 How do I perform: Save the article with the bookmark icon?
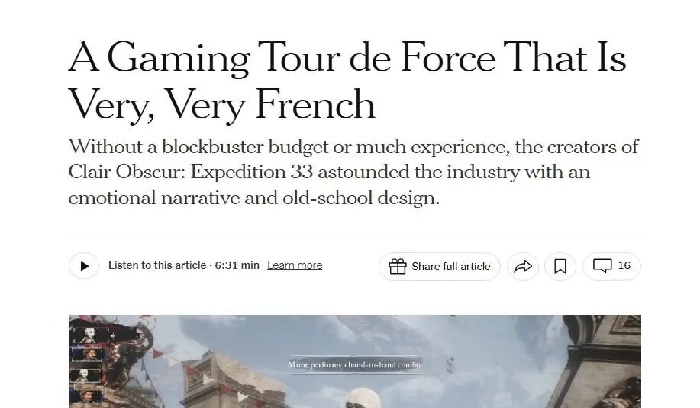click(x=560, y=266)
